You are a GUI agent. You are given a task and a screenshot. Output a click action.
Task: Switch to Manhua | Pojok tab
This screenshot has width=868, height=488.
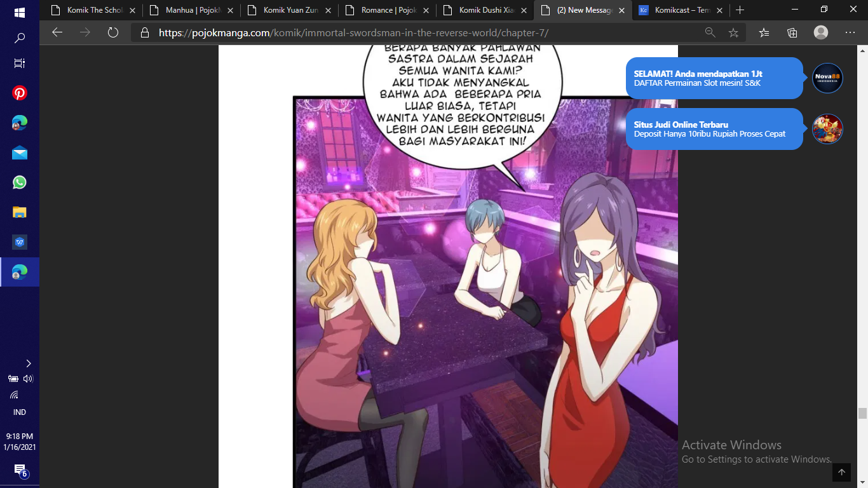192,10
